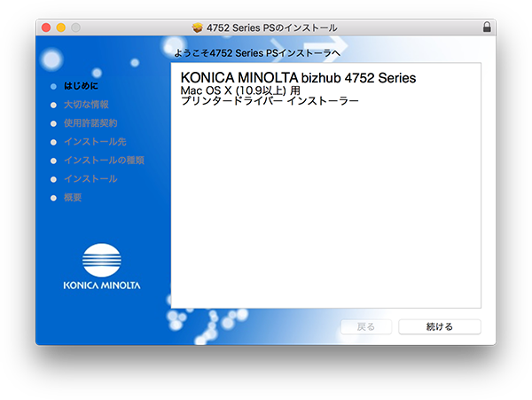
Task: Click the package icon beside the window title
Action: tap(197, 27)
